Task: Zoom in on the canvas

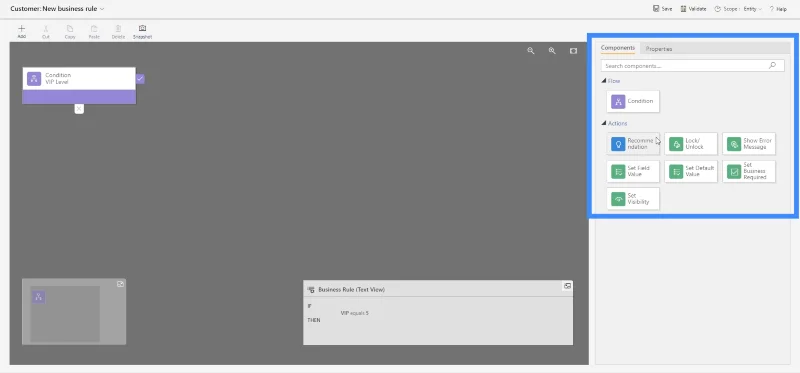Action: pyautogui.click(x=552, y=51)
